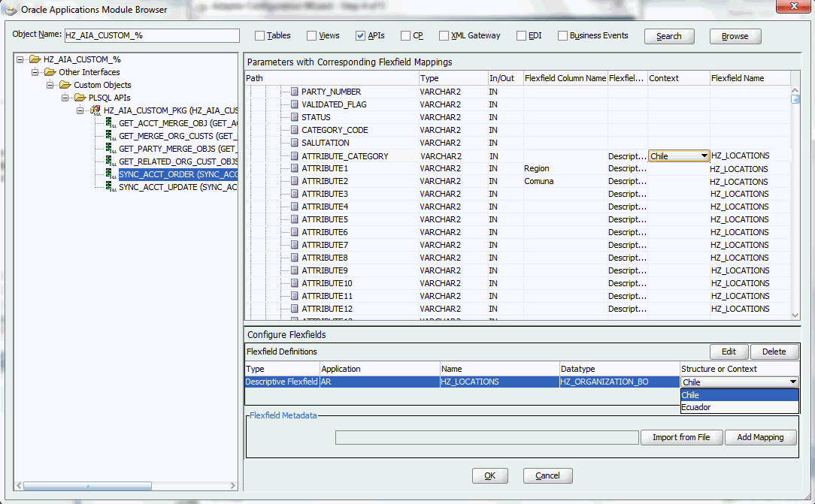
Task: Click the ATTRIBUTE5 parameter icon
Action: pos(295,219)
